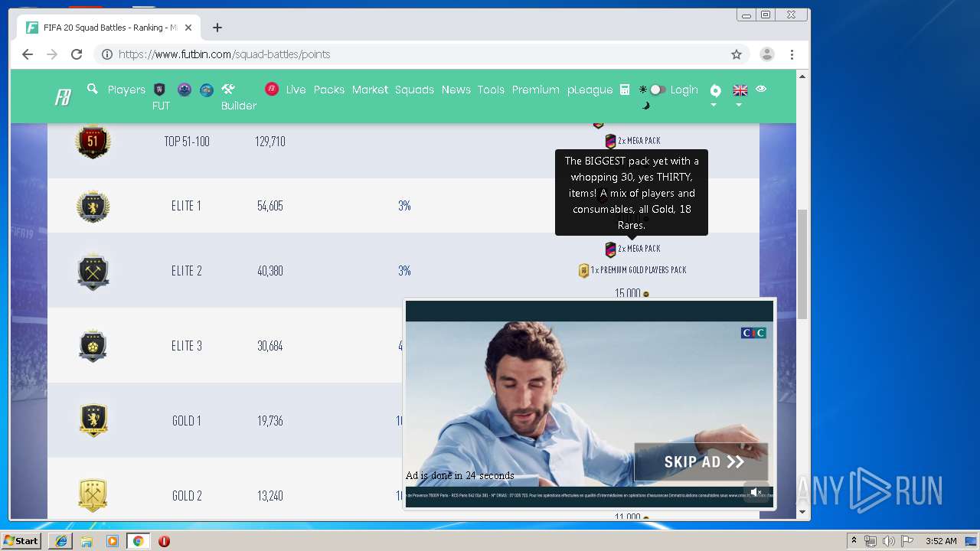
Task: Click the ELITE 3 rank label
Action: 187,346
